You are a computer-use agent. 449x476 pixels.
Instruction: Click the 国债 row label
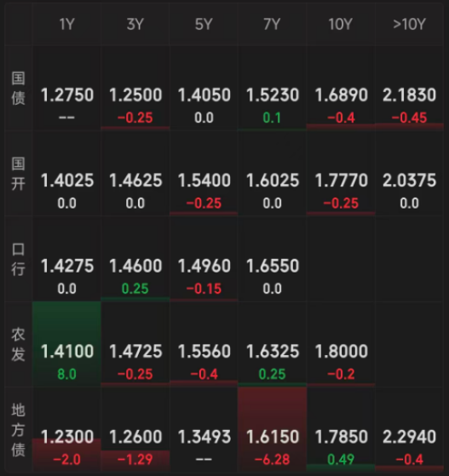pyautogui.click(x=18, y=88)
